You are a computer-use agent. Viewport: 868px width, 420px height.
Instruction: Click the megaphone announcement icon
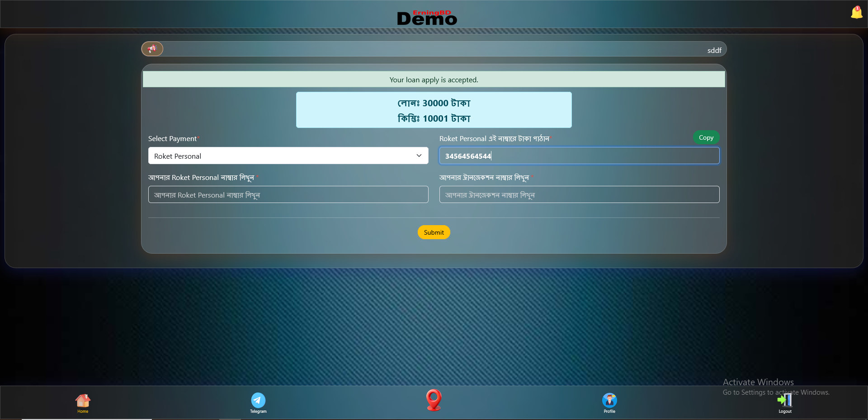pyautogui.click(x=152, y=49)
